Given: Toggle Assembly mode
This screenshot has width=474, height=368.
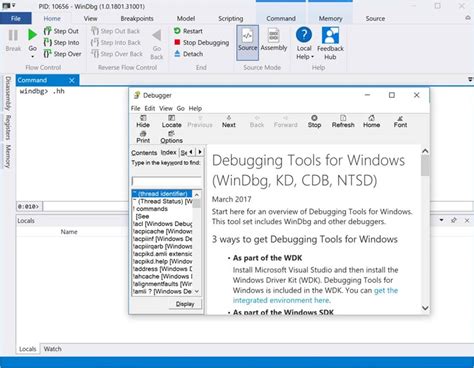Looking at the screenshot, I should pos(274,41).
